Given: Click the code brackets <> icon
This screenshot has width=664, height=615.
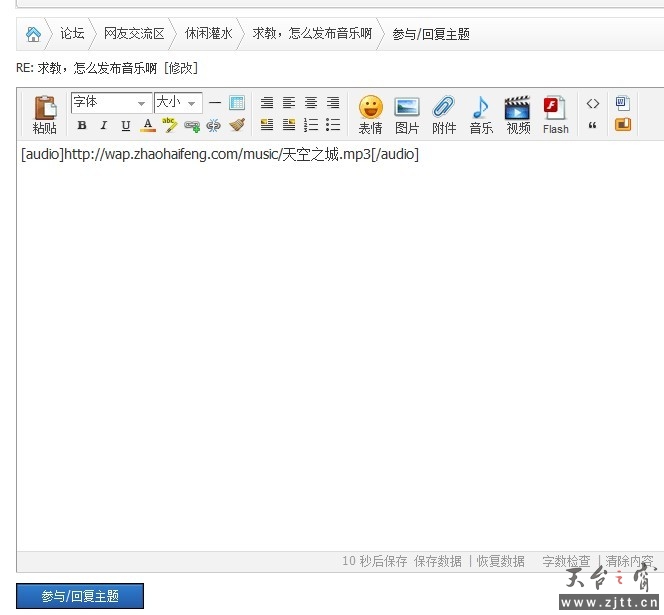Looking at the screenshot, I should [x=593, y=103].
